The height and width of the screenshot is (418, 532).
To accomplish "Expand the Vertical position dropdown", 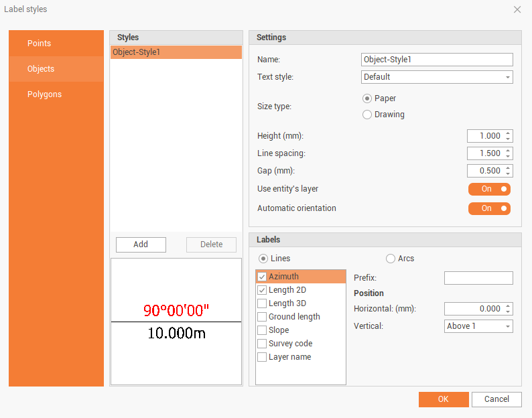I will click(478, 326).
